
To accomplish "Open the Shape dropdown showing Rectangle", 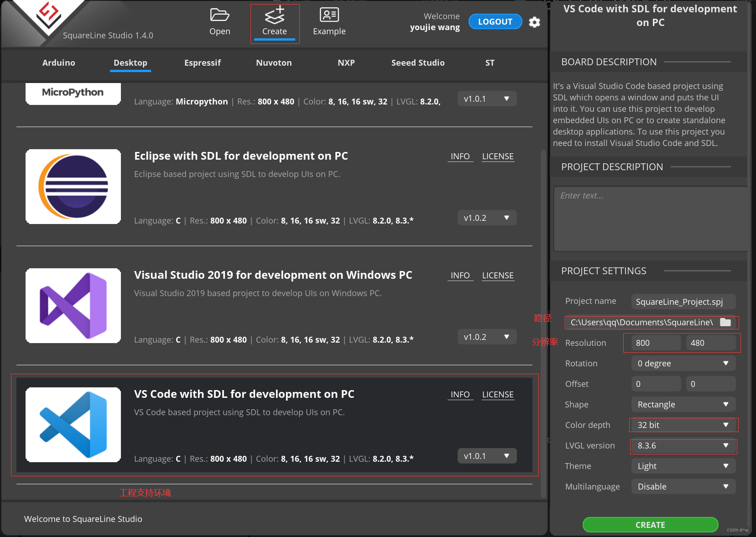I will [683, 404].
